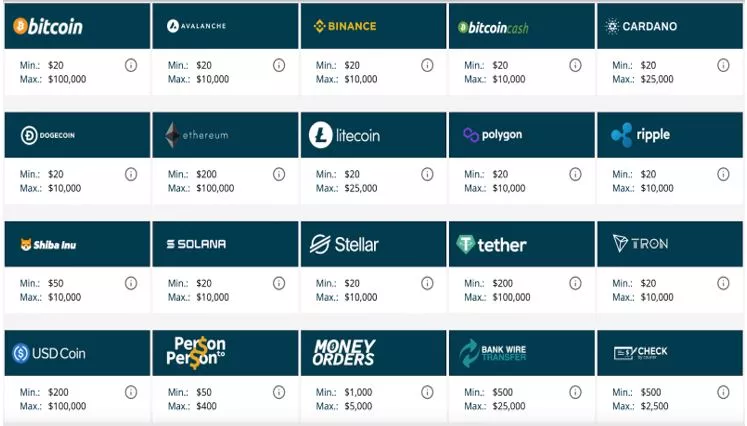Show info for Tether limits
The height and width of the screenshot is (426, 747).
pyautogui.click(x=575, y=284)
